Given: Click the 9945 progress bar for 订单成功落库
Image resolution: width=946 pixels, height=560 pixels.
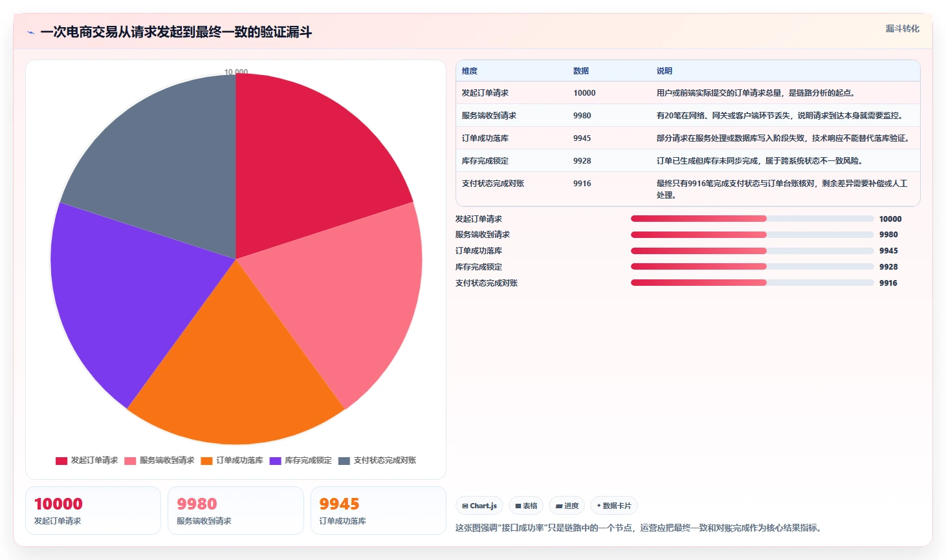Looking at the screenshot, I should coord(752,251).
